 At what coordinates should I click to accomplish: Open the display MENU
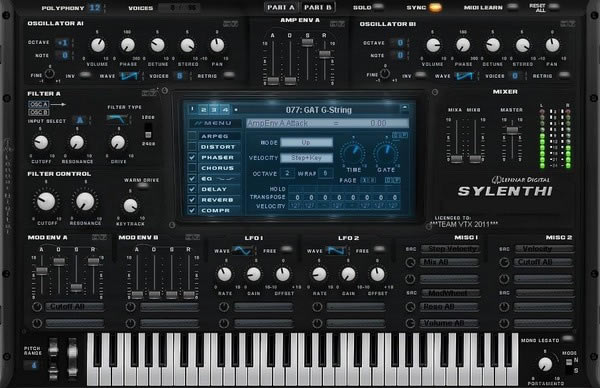point(215,123)
